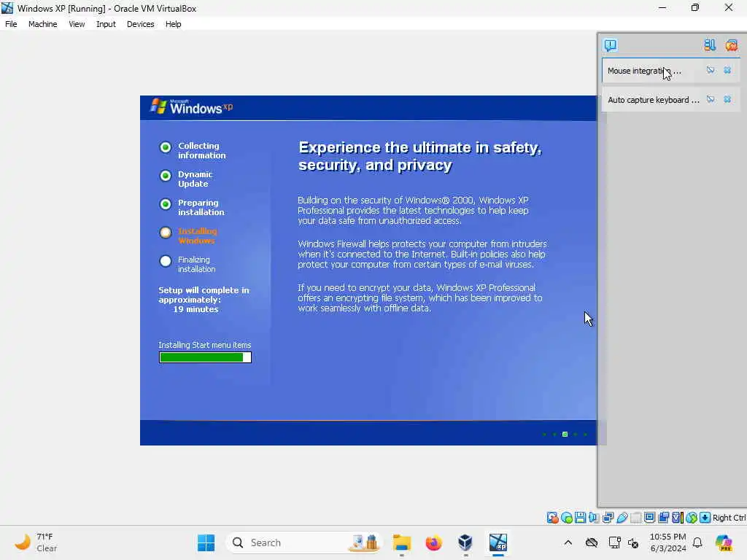Click the hard disk activity status icon
Screen dimensions: 747x560
[x=552, y=518]
